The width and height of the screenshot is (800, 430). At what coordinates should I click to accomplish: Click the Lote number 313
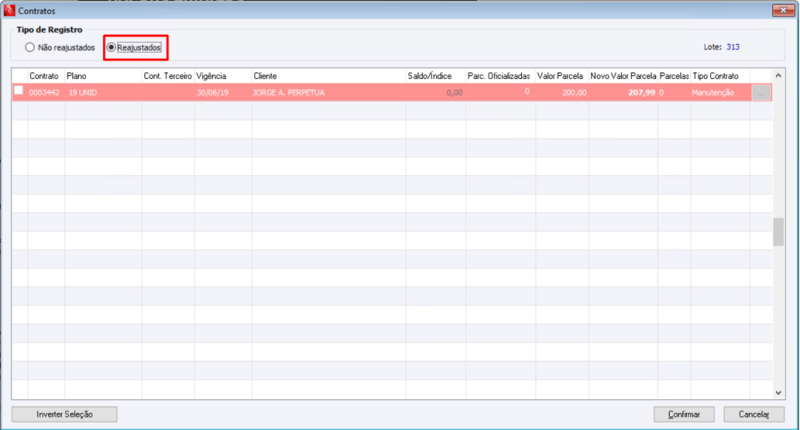[x=733, y=47]
